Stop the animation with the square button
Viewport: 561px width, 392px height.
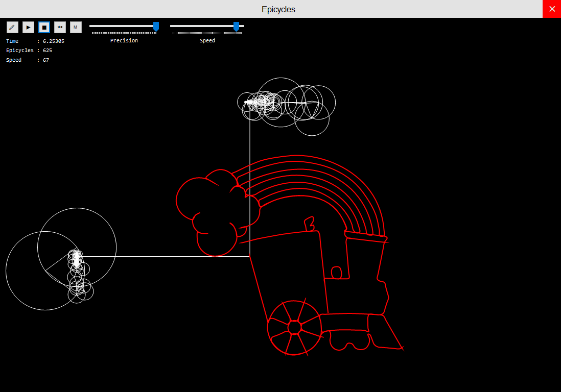pos(44,27)
